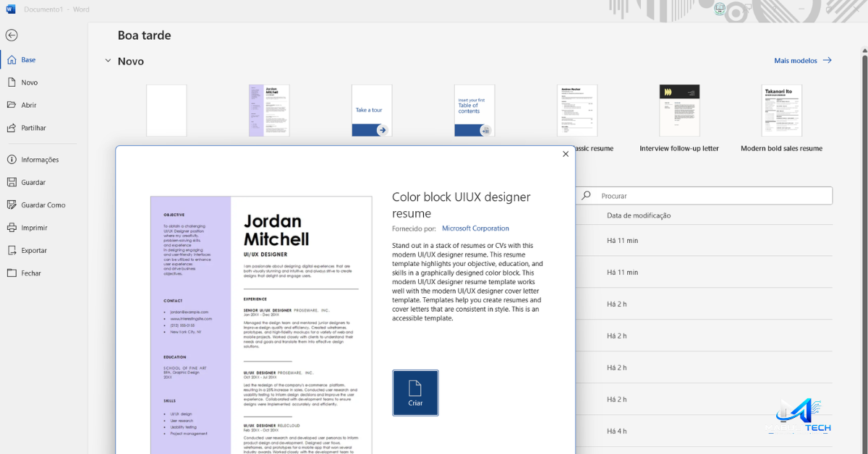868x454 pixels.
Task: Select the file row modified Há 4 h
Action: tap(705, 431)
